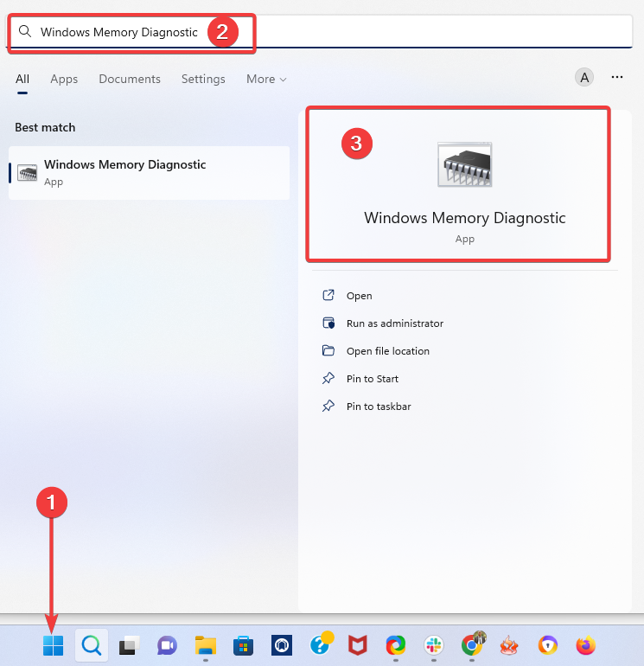644x666 pixels.
Task: Switch to the Settings tab
Action: [x=203, y=79]
